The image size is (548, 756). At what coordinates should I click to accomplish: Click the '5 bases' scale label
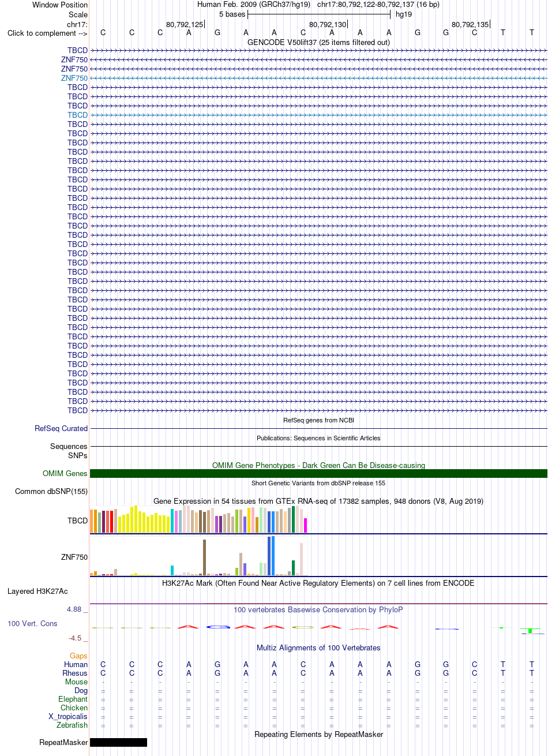(x=231, y=14)
